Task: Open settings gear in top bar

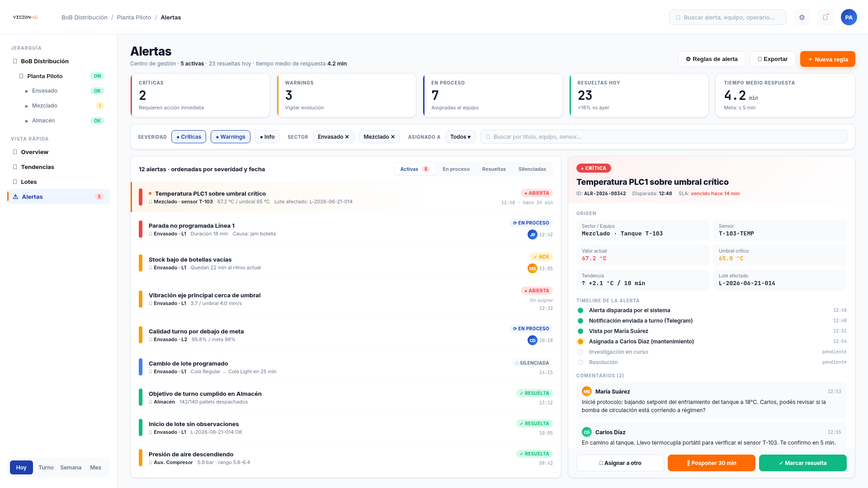Action: pos(802,17)
